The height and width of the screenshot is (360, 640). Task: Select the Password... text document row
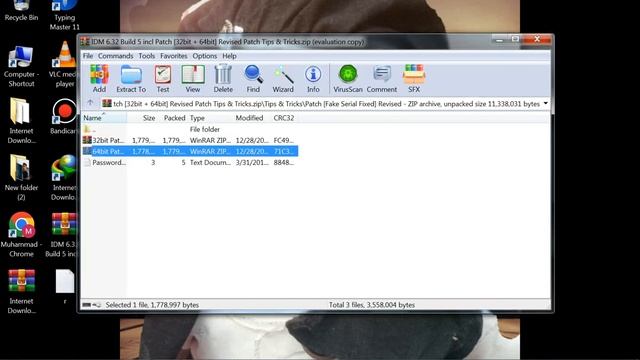[x=190, y=162]
